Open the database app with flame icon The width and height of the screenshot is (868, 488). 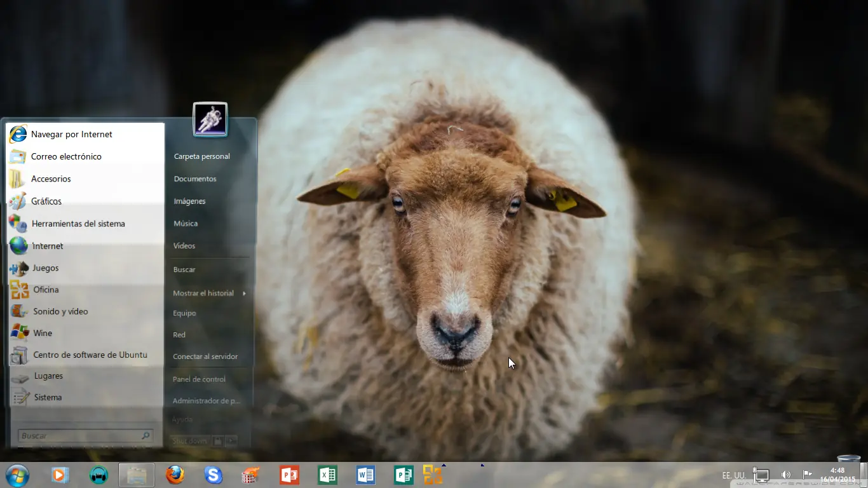click(251, 475)
